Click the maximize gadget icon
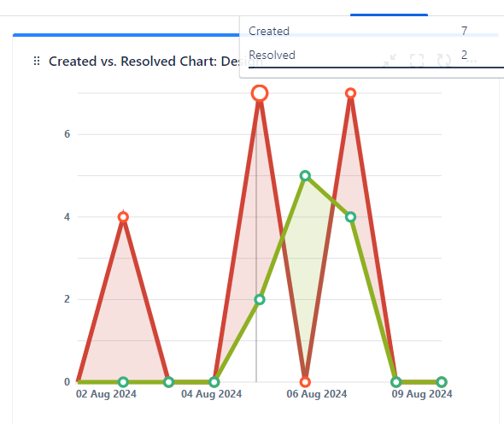The width and height of the screenshot is (504, 424). (x=417, y=60)
